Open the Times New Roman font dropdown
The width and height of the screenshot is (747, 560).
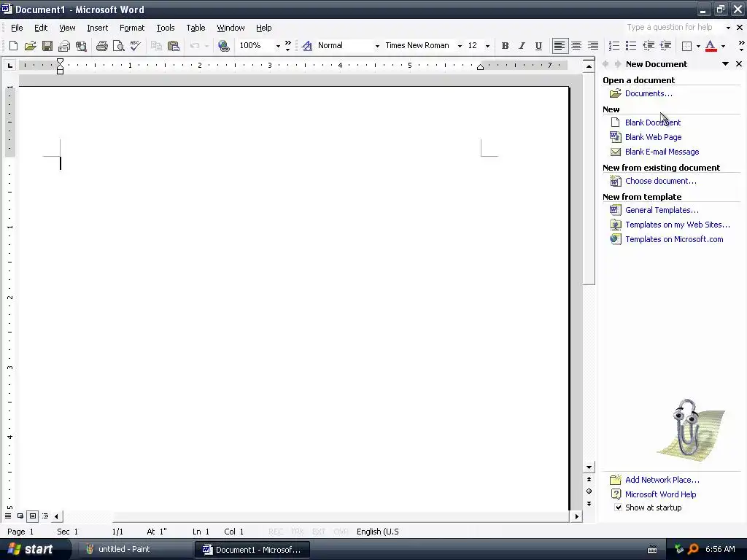coord(460,46)
